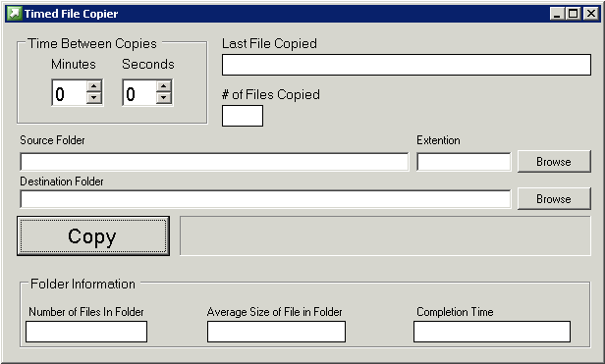Increase the Minutes value with up arrow
This screenshot has height=364, width=605.
tap(93, 86)
